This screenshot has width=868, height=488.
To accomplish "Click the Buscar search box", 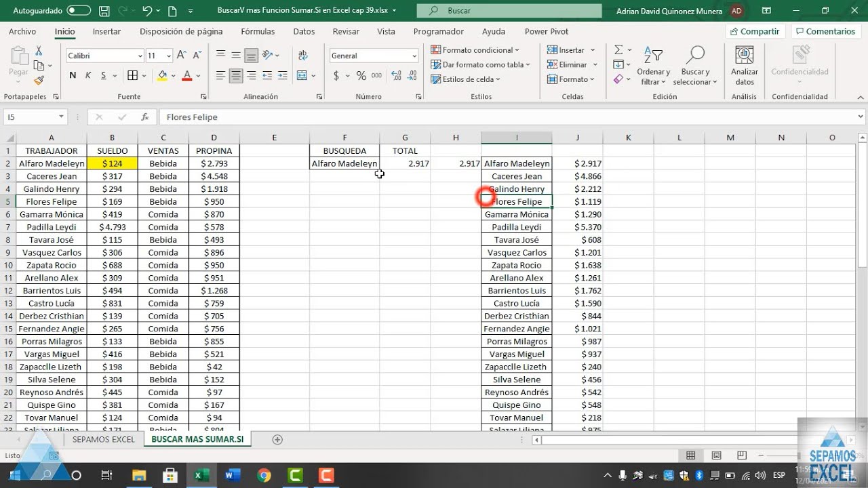I will pyautogui.click(x=509, y=11).
